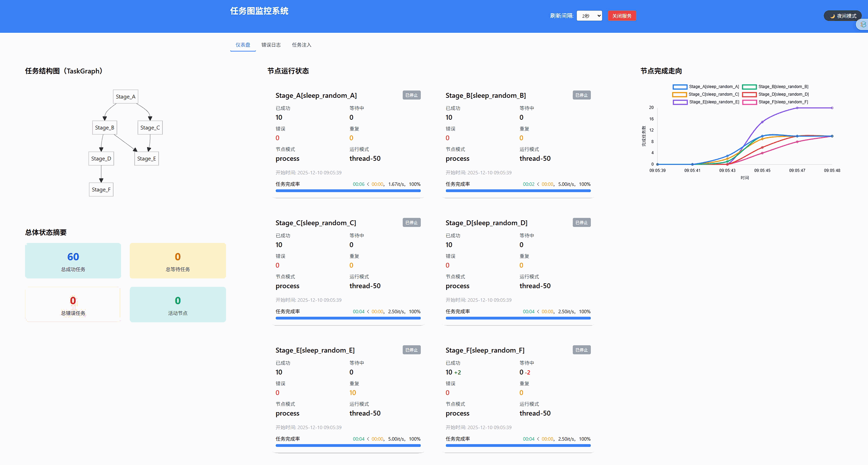Click the Stage_A card progress bar

point(348,191)
